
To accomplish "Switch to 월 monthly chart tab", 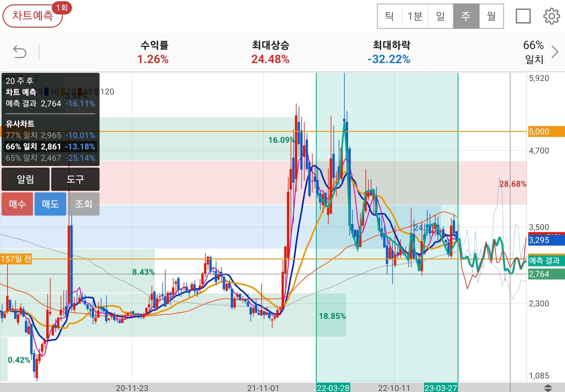I will click(492, 16).
